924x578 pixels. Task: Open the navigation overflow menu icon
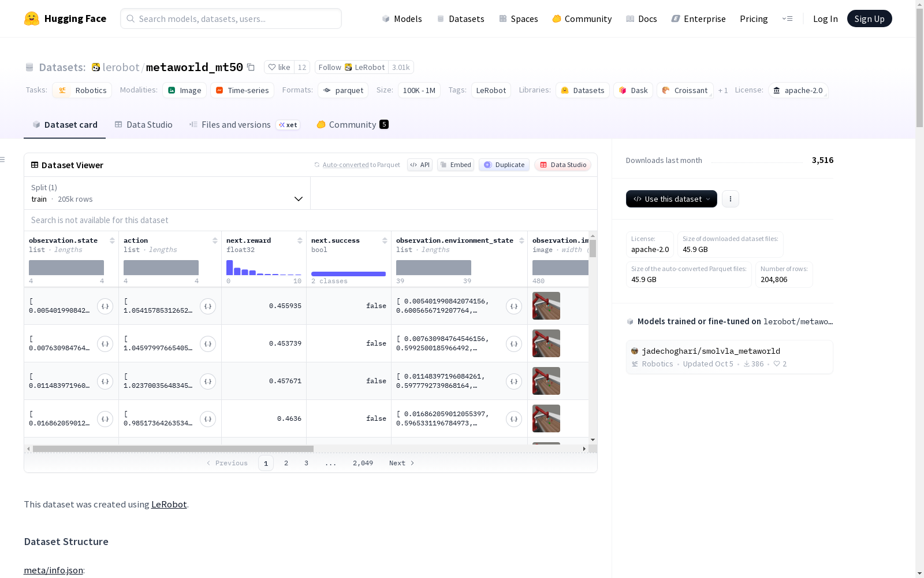coord(787,18)
